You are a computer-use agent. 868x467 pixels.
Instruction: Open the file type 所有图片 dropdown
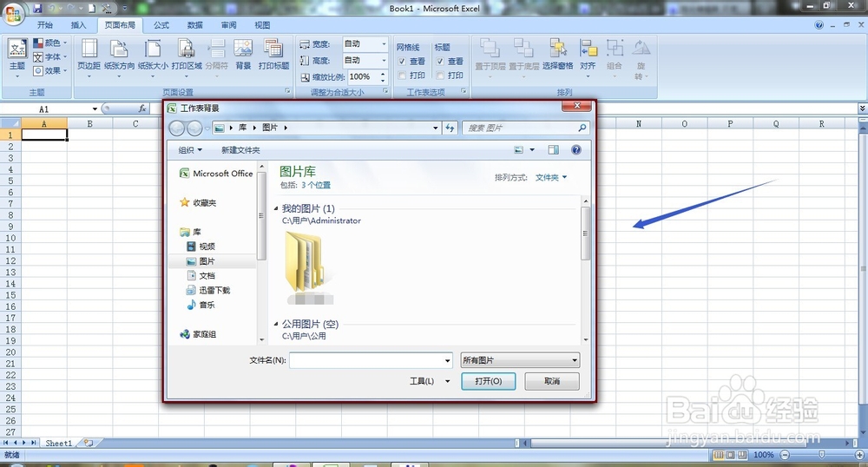pos(520,360)
